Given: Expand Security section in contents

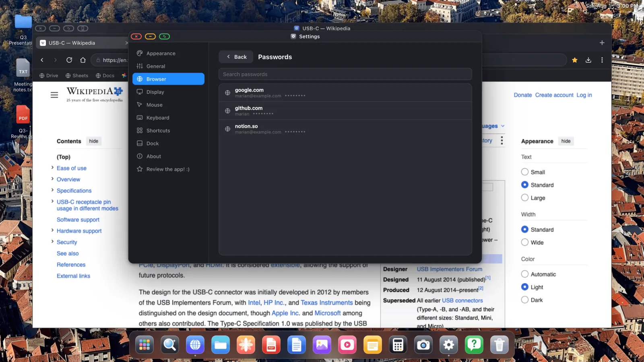Looking at the screenshot, I should click(52, 241).
